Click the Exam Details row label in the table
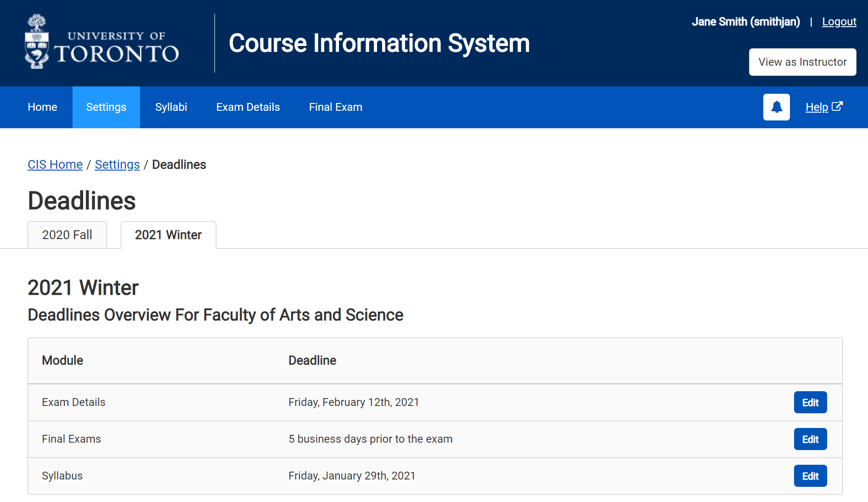Viewport: 868px width, 502px height. click(73, 402)
